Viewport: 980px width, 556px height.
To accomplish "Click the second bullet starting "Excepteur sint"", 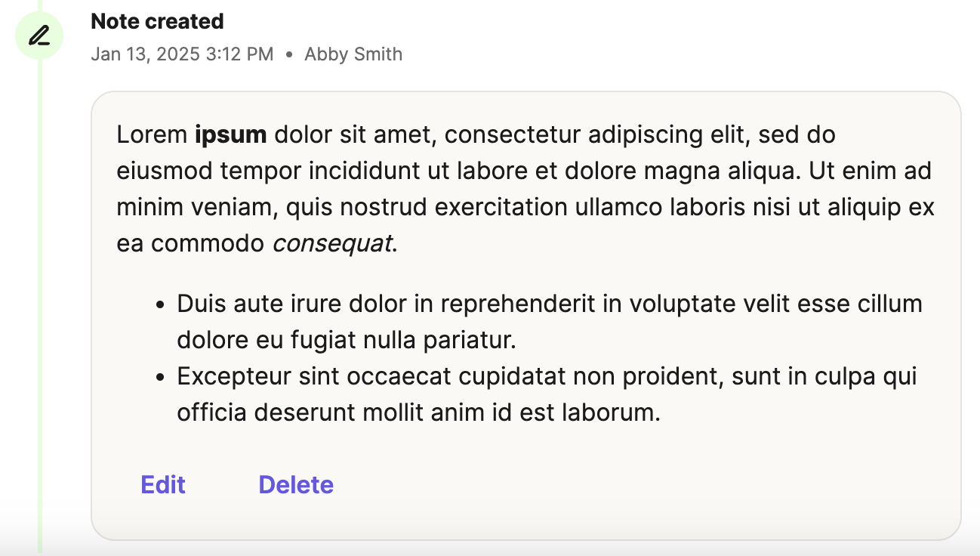I will pos(547,395).
